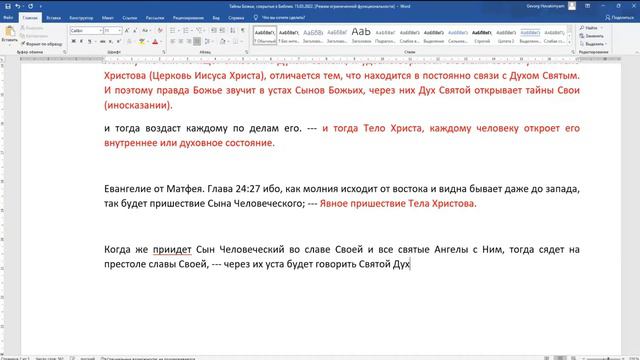Open the font name combo box

coord(86,31)
